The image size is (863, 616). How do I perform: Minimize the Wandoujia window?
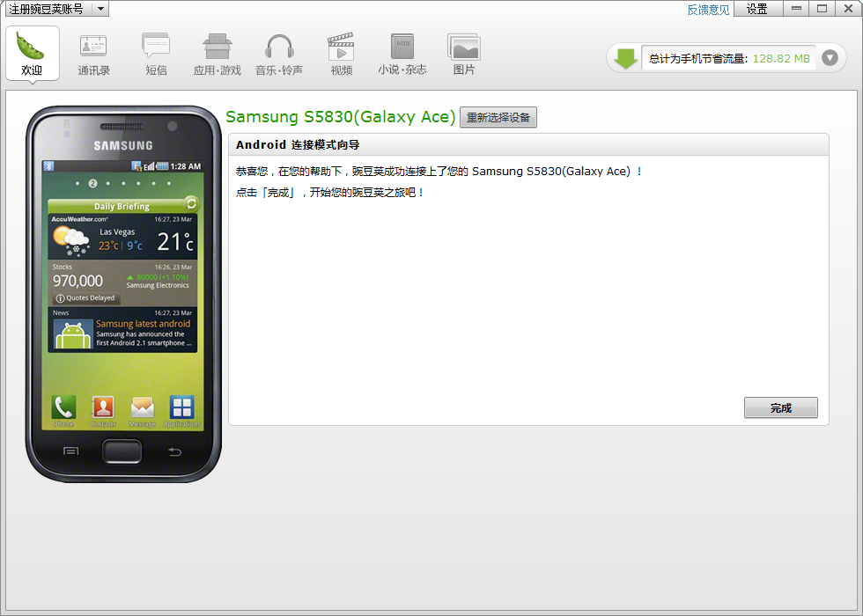coord(796,9)
